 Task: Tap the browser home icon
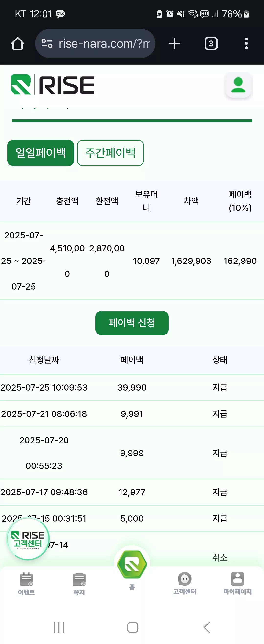[x=18, y=43]
